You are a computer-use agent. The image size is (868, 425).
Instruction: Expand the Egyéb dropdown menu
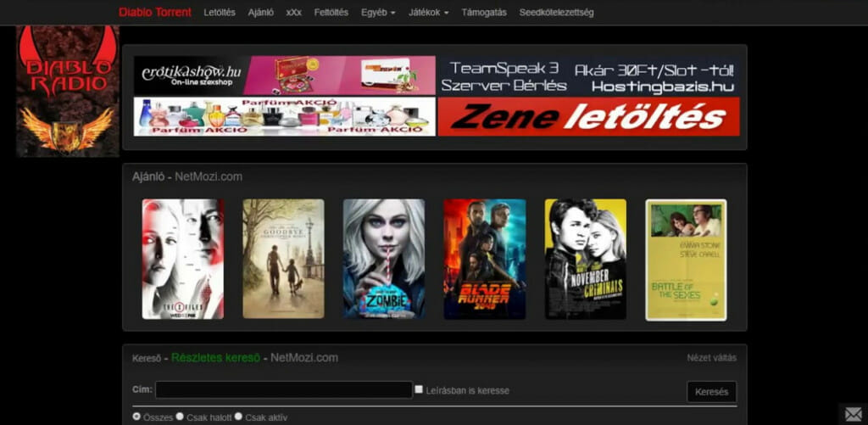pyautogui.click(x=378, y=12)
